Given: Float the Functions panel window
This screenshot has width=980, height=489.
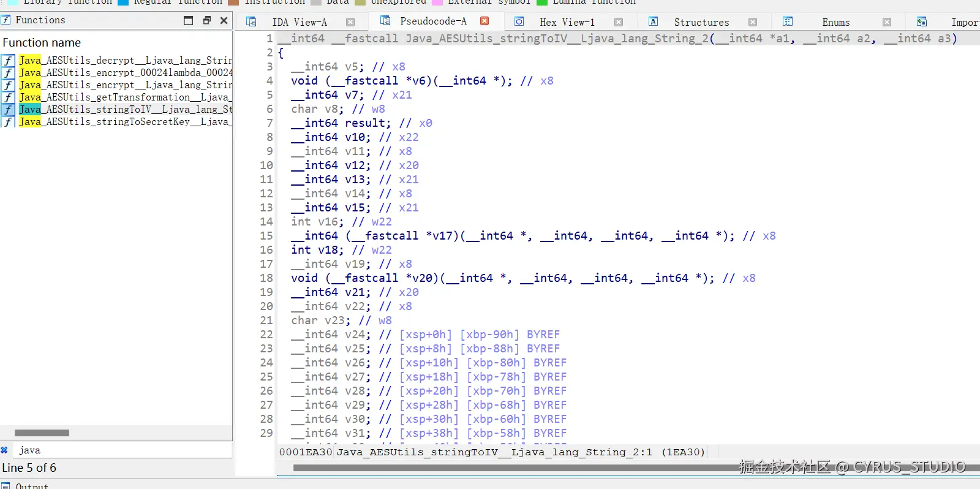Looking at the screenshot, I should point(207,20).
